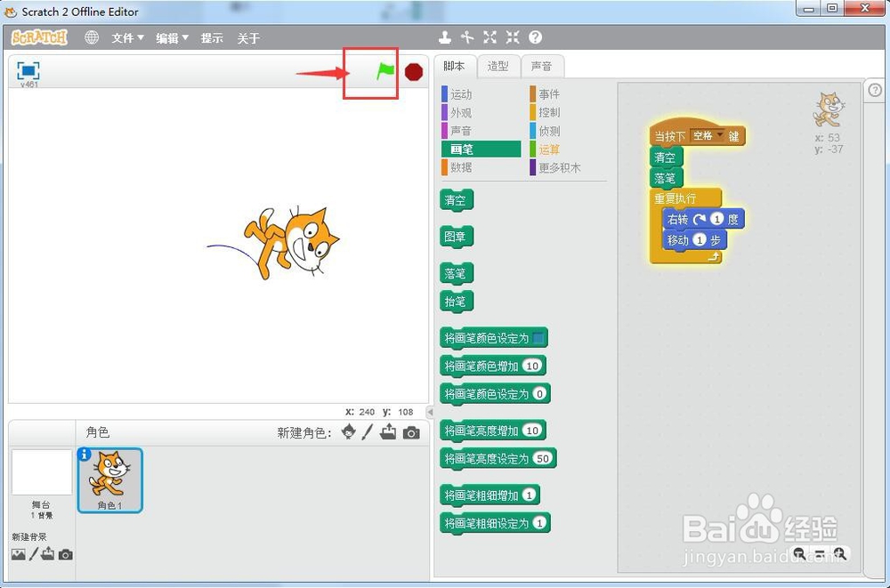Open sprite info via blue i badge
The image size is (890, 588).
coord(84,454)
